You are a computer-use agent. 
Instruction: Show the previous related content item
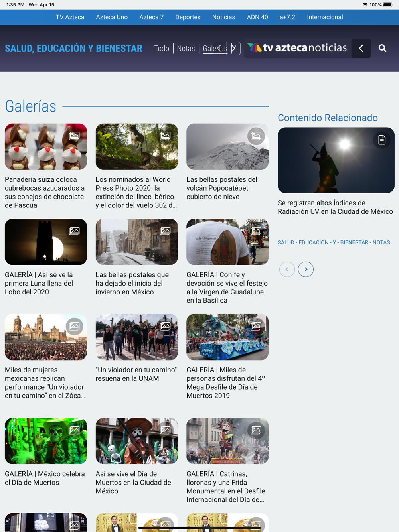click(287, 269)
